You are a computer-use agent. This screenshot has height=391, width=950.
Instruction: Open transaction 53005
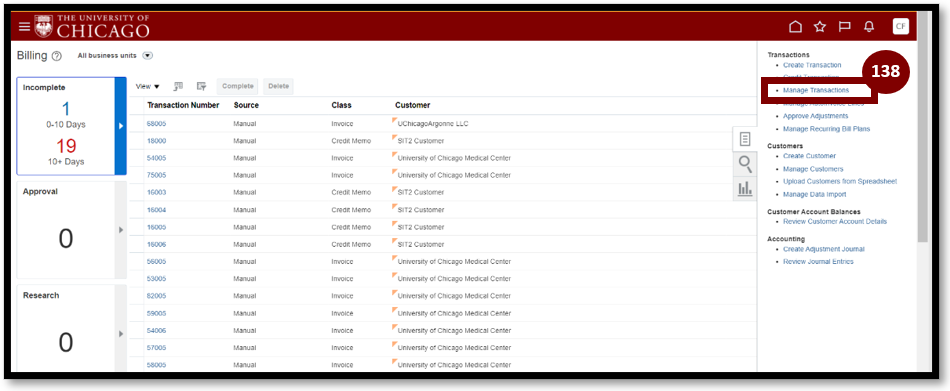(x=156, y=279)
